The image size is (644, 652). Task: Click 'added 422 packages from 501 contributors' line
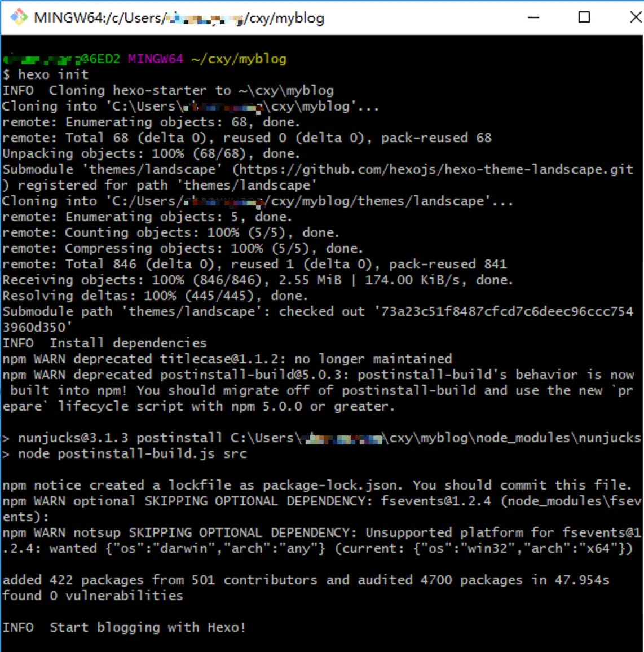[x=306, y=580]
